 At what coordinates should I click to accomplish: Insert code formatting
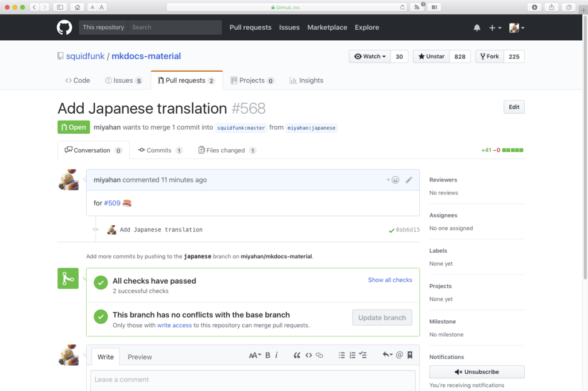point(308,355)
